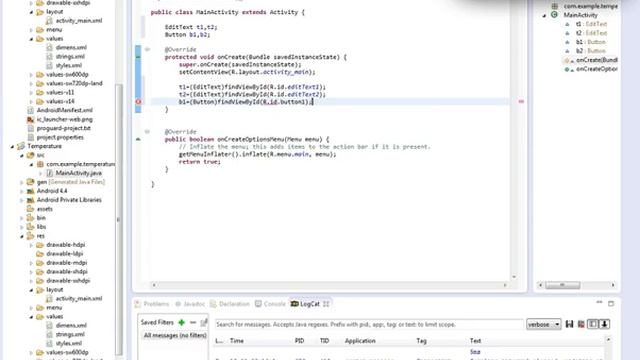
Task: Collapse the onCreate method code fold
Action: point(147,49)
